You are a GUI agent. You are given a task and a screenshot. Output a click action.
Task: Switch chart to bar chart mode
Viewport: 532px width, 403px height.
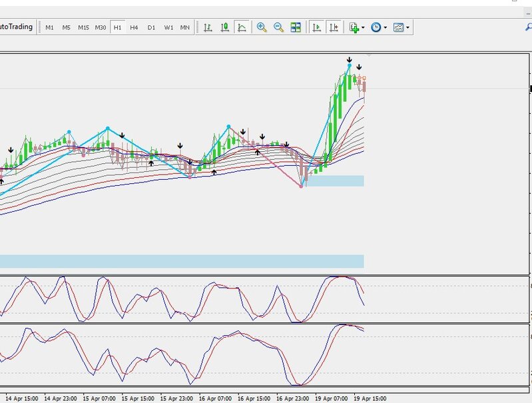[208, 27]
